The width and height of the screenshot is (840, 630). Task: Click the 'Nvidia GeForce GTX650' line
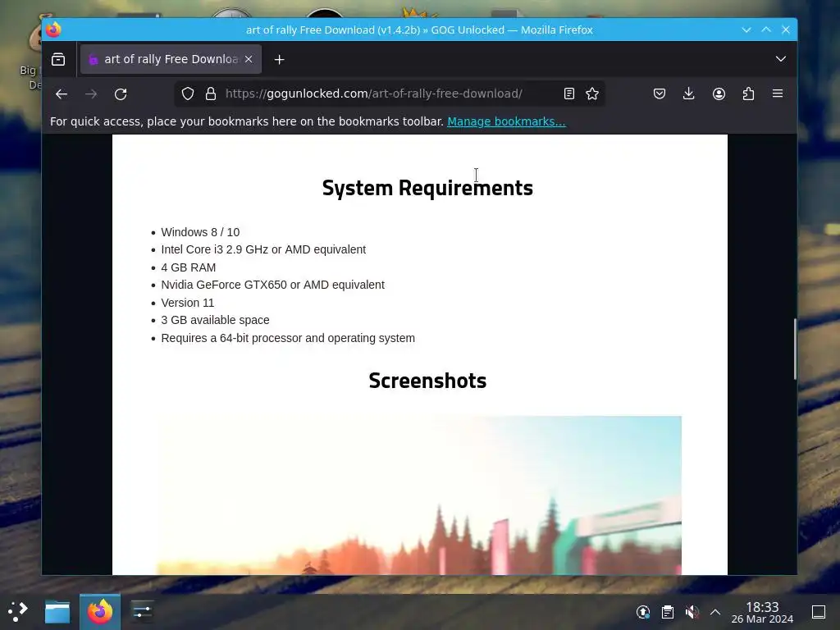tap(272, 285)
